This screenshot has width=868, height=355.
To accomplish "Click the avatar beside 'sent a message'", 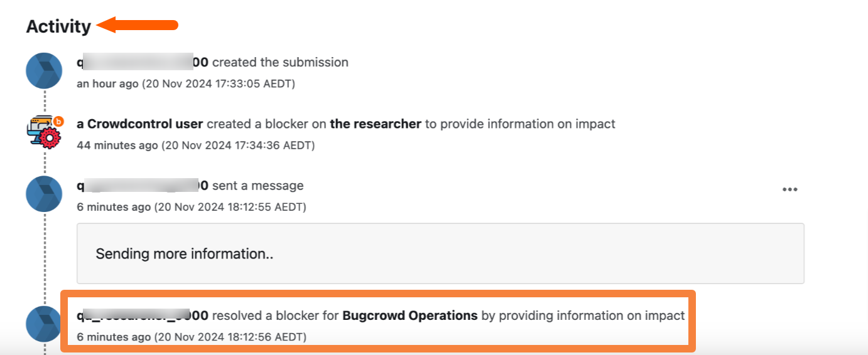I will coord(44,194).
